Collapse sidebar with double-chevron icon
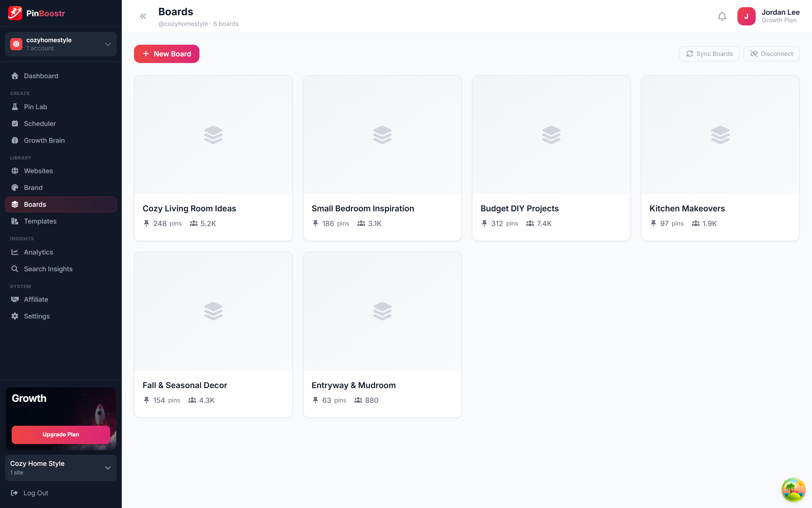This screenshot has height=508, width=812. pos(143,16)
